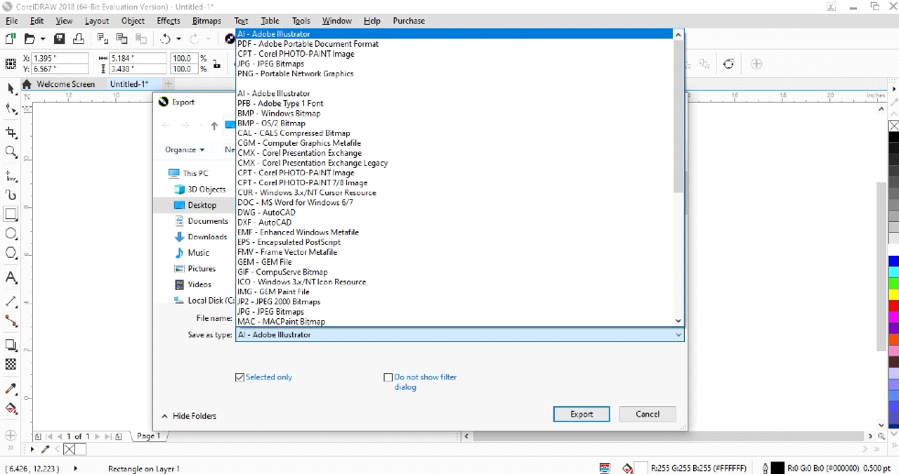The height and width of the screenshot is (474, 899).
Task: Select the Interactive Fill tool
Action: pyautogui.click(x=11, y=409)
